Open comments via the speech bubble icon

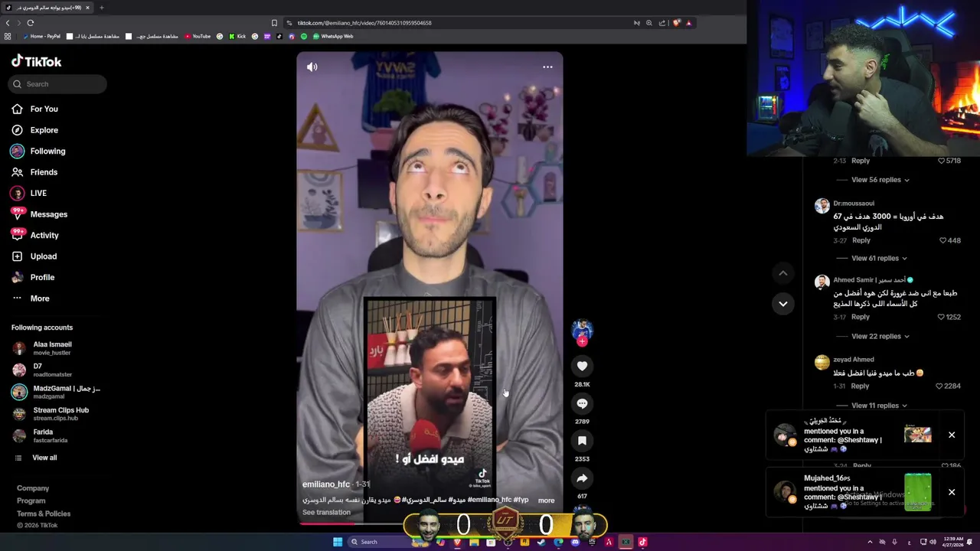(582, 403)
